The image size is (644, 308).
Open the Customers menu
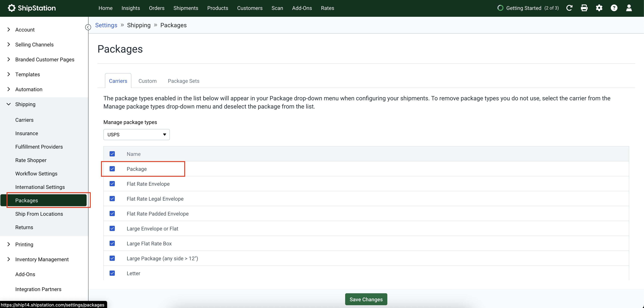250,8
